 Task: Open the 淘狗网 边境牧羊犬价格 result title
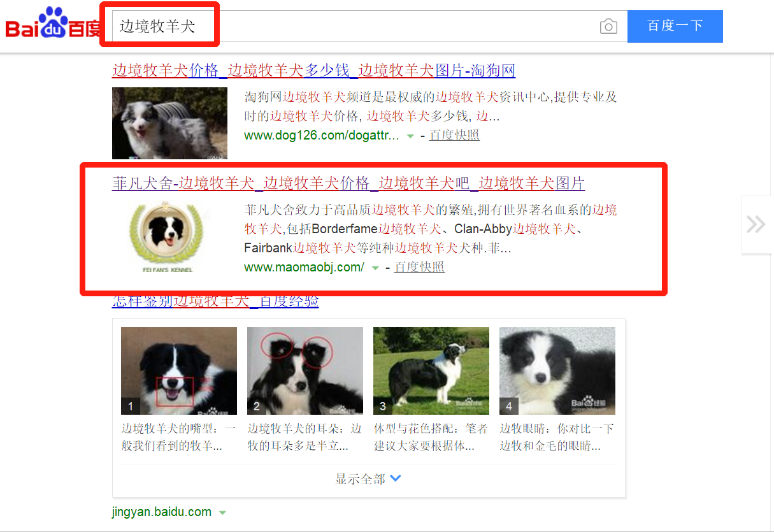point(313,70)
